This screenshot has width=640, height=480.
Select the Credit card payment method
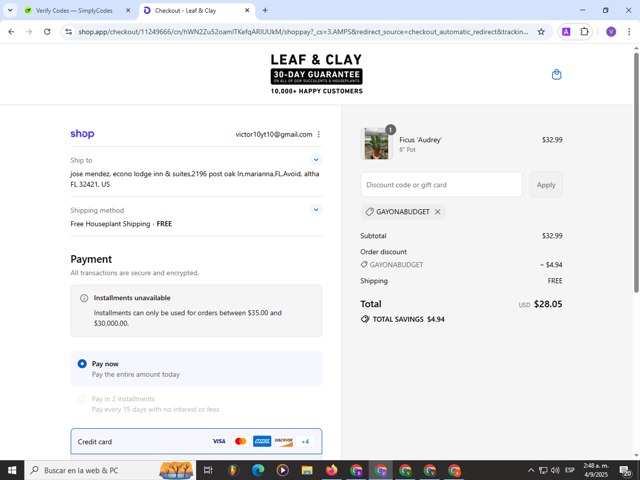196,441
